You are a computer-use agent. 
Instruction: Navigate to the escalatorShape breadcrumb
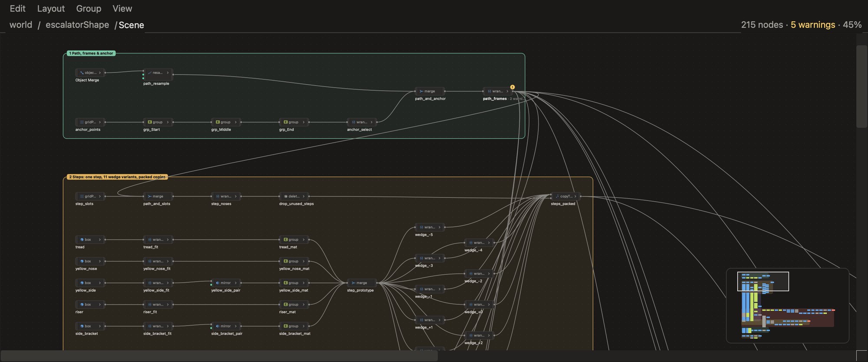77,25
